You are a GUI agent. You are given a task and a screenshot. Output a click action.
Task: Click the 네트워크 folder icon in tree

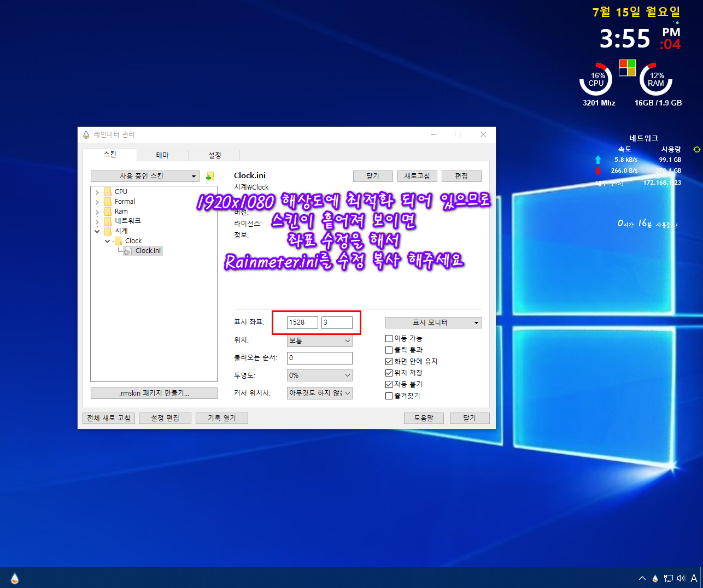(x=108, y=221)
